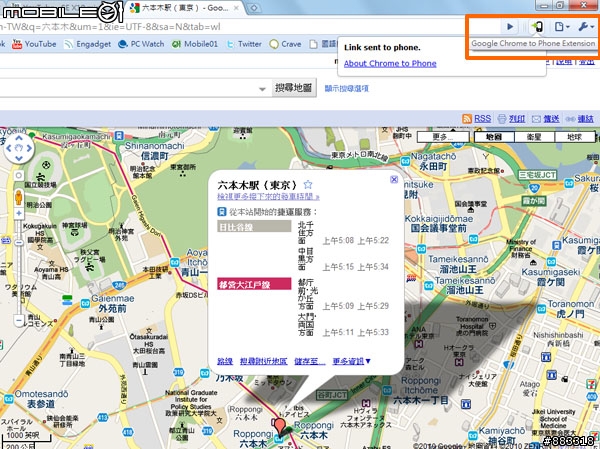
Task: Click the Gaienmae station icon
Action: pyautogui.click(x=85, y=304)
